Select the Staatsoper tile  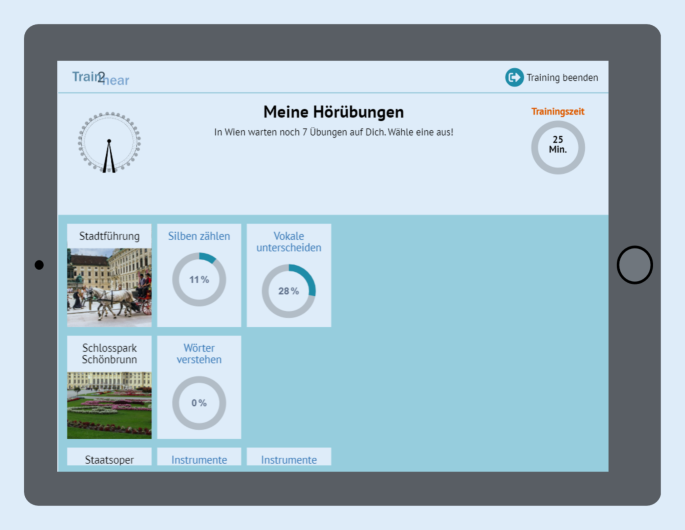click(109, 457)
